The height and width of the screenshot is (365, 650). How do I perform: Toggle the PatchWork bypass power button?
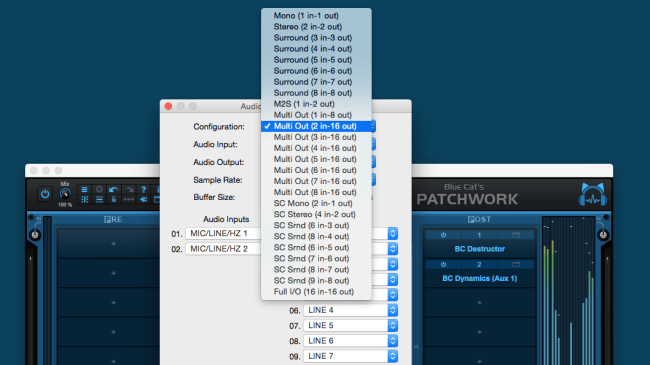[45, 194]
